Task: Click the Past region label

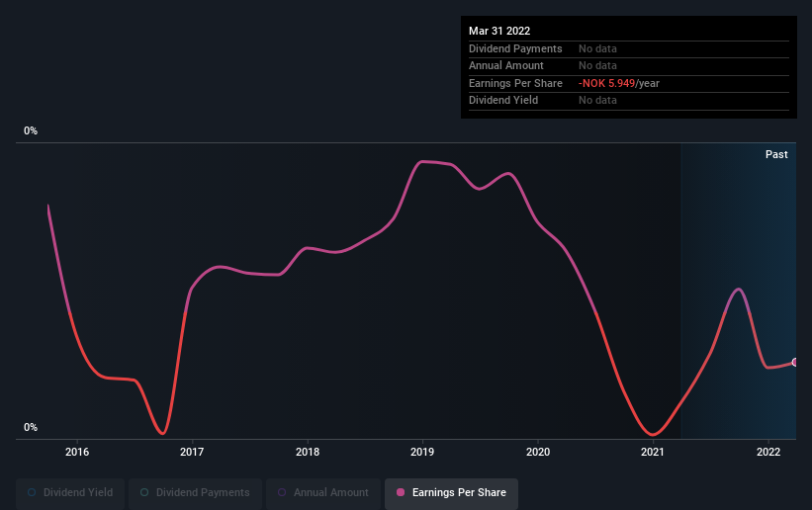Action: click(x=776, y=154)
